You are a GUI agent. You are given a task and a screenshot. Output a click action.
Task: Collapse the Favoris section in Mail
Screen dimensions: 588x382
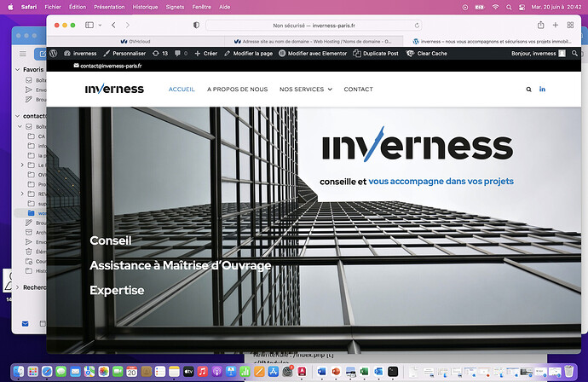click(17, 69)
